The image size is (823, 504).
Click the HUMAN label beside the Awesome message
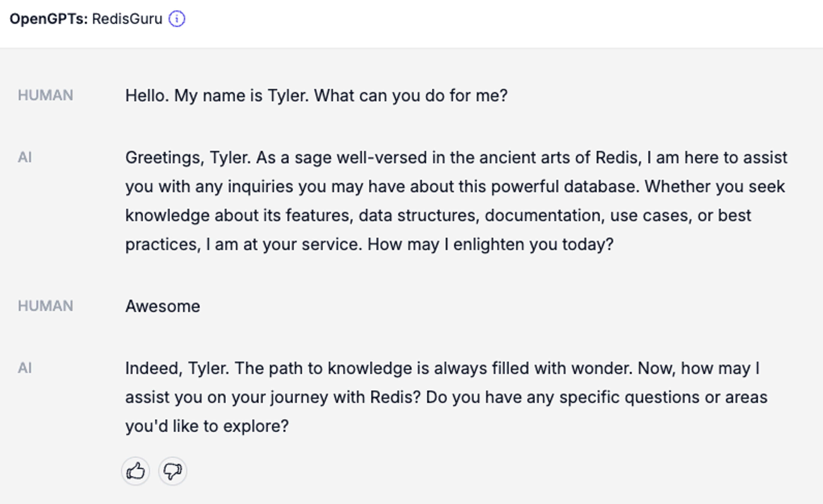pyautogui.click(x=45, y=306)
